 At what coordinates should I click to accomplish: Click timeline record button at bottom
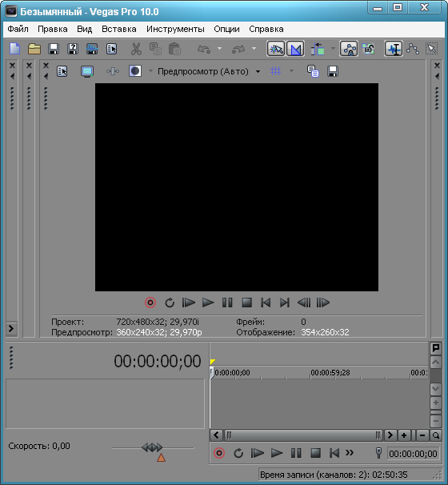[x=219, y=453]
